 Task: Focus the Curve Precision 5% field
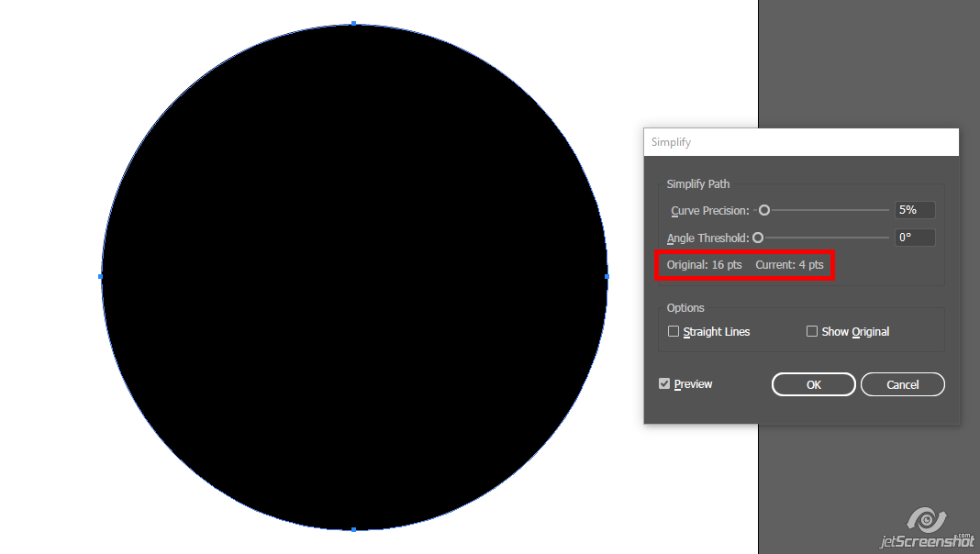(915, 210)
